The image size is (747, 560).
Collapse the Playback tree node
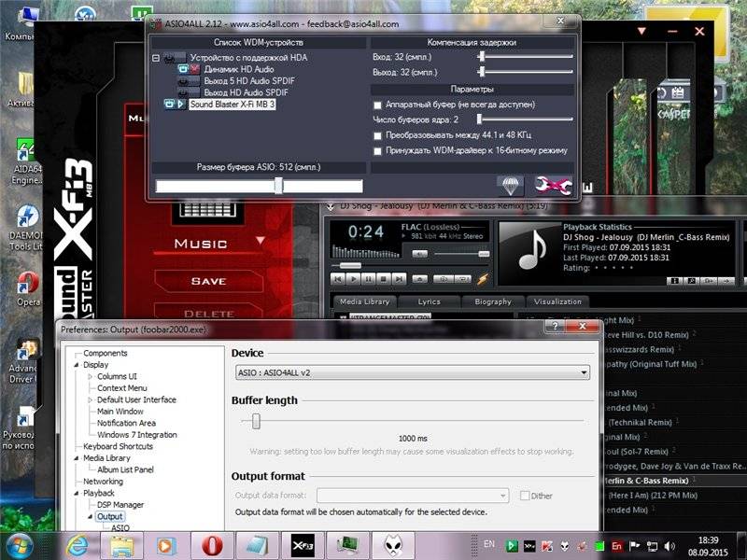pyautogui.click(x=77, y=494)
